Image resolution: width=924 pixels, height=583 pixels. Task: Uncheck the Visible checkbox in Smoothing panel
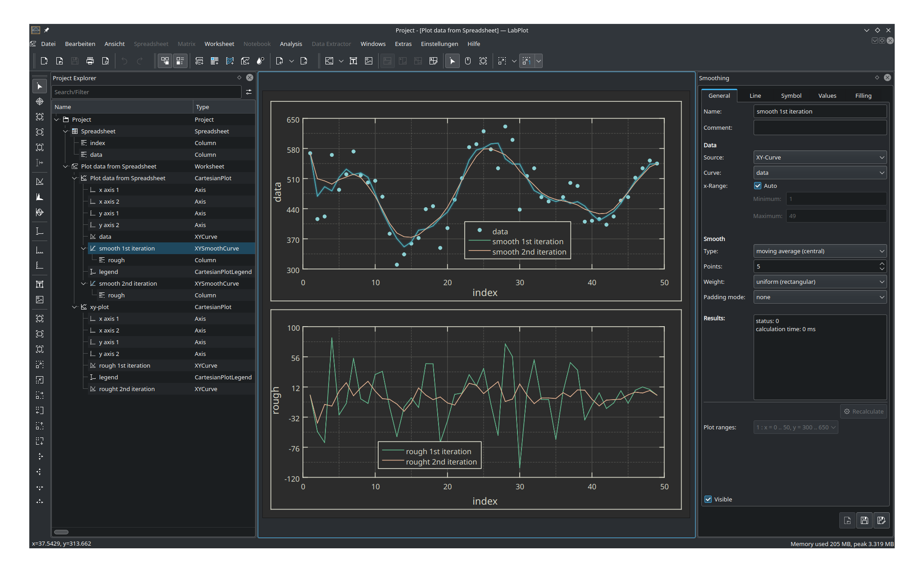708,499
